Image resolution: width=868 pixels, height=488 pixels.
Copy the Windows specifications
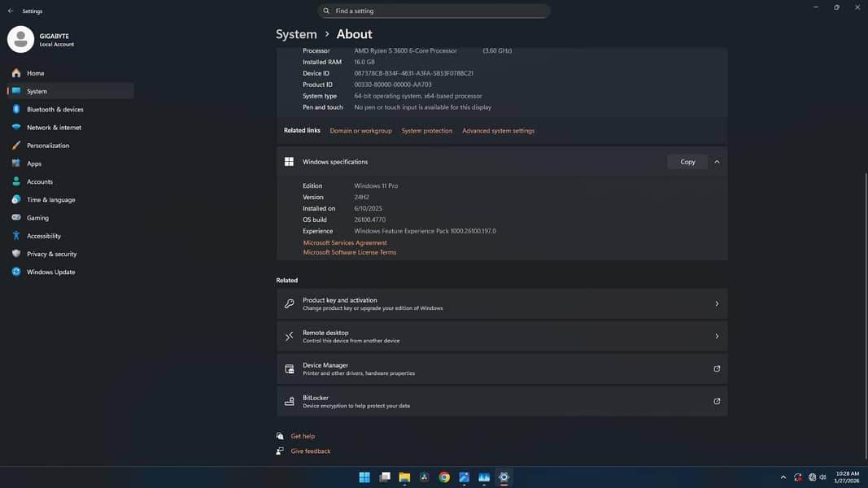(x=687, y=161)
